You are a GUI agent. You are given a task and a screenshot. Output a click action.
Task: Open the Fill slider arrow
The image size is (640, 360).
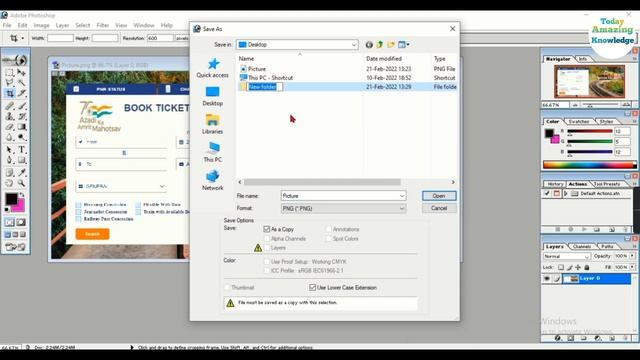click(x=632, y=267)
